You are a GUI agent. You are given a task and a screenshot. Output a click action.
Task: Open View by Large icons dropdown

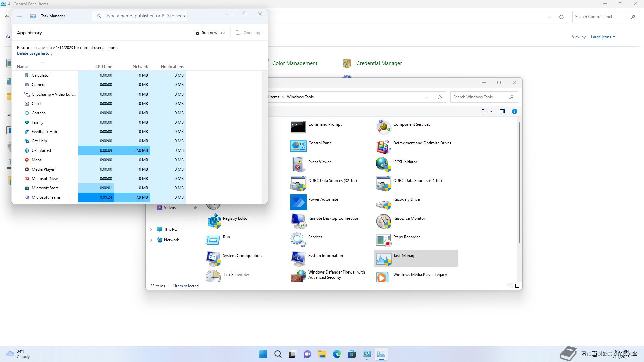tap(603, 37)
